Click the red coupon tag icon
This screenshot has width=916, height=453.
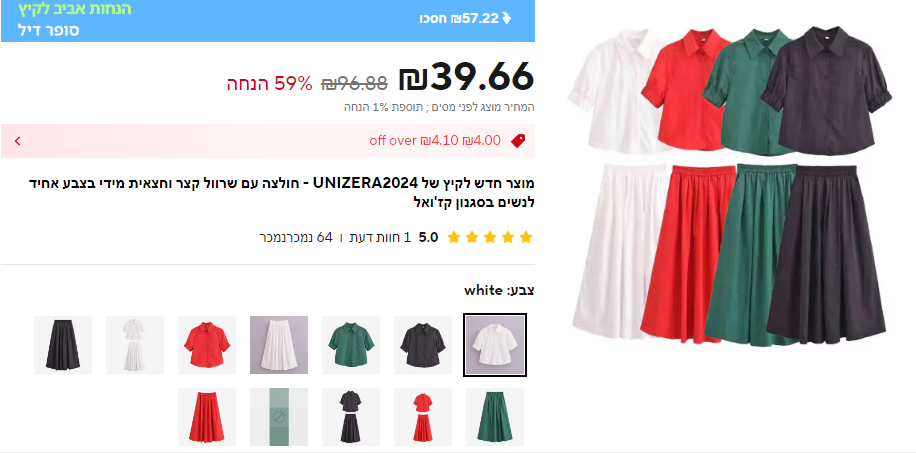pos(518,140)
